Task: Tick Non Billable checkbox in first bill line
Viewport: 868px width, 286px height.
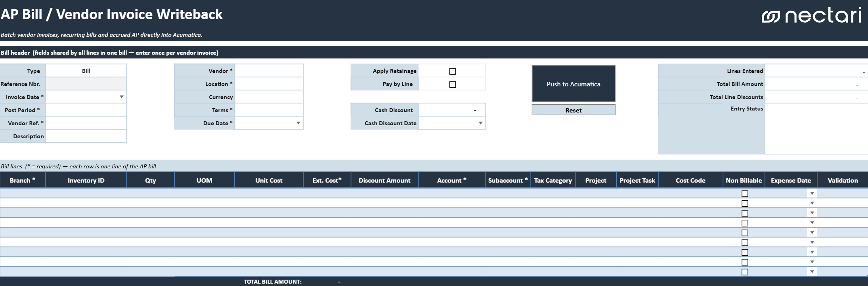Action: tap(745, 194)
